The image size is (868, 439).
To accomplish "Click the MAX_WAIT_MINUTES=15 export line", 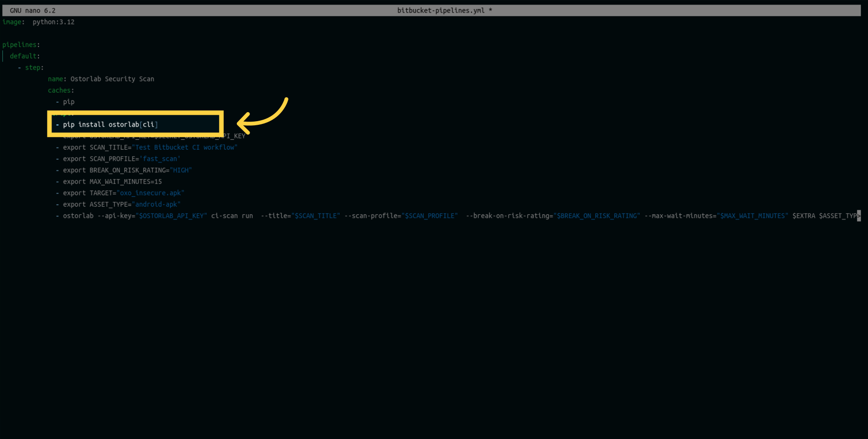I will click(x=108, y=181).
